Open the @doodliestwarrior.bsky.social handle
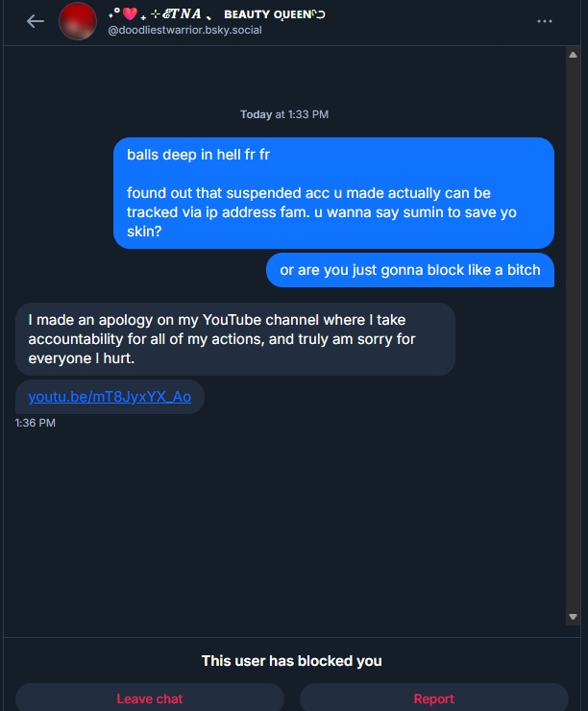Image resolution: width=588 pixels, height=711 pixels. coord(184,30)
